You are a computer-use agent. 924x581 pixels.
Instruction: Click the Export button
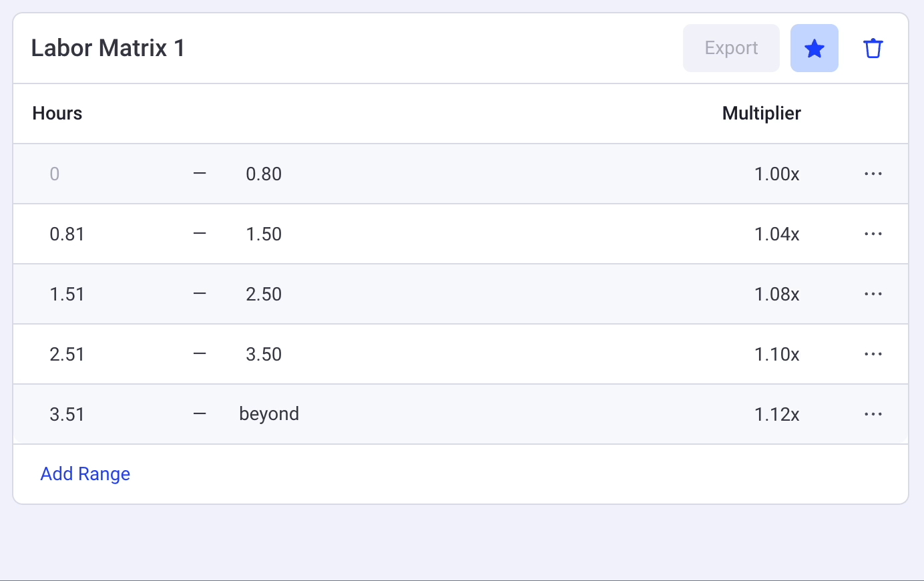[730, 47]
